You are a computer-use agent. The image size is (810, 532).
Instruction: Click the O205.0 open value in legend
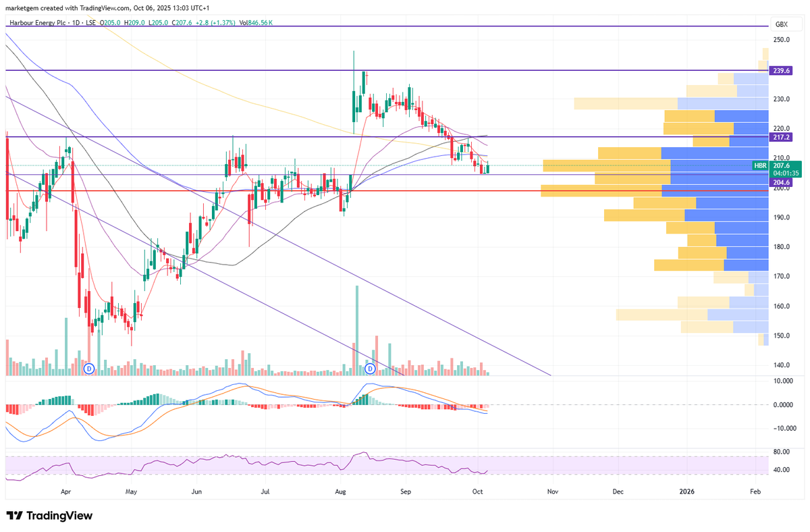(x=111, y=23)
